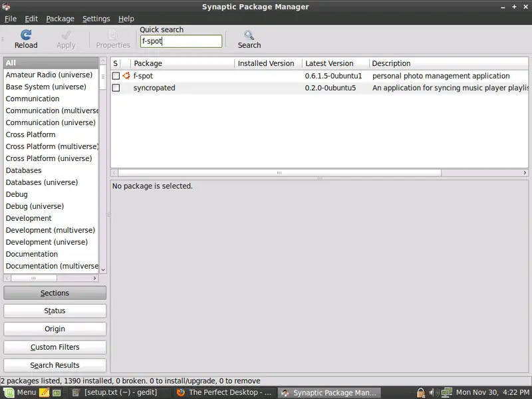Select the f-spot package name

coord(143,76)
